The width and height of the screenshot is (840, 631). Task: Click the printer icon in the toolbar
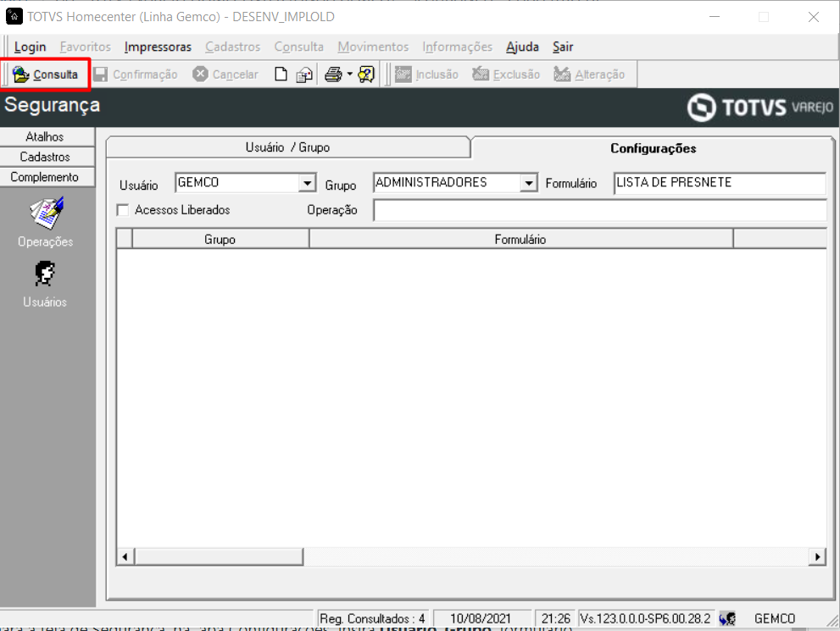(333, 75)
